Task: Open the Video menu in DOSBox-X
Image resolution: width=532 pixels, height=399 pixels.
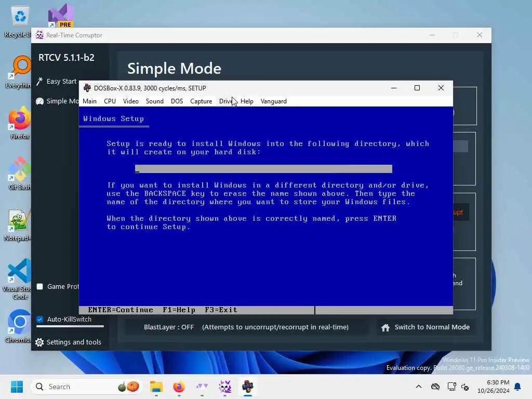Action: coord(130,101)
